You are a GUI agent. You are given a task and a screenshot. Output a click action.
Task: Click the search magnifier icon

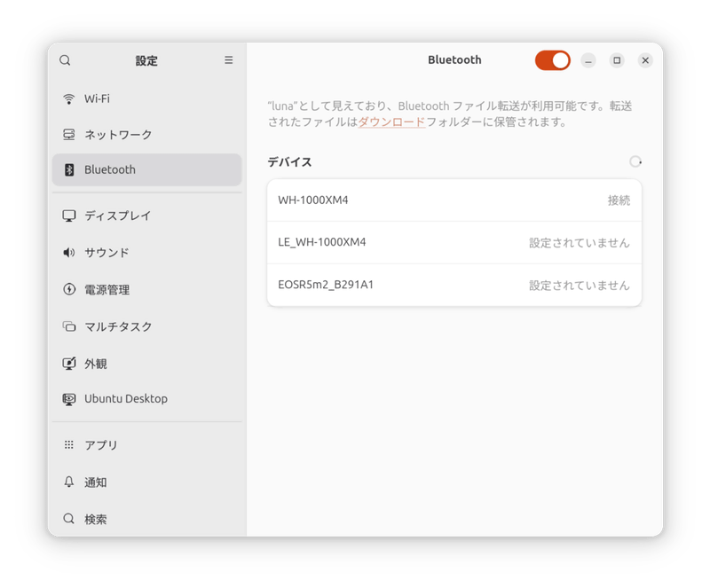click(x=65, y=60)
